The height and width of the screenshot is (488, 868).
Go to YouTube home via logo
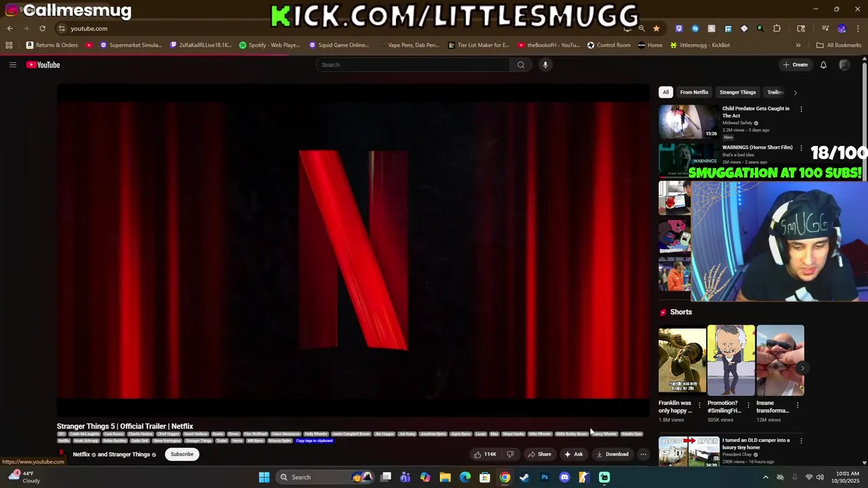[x=43, y=65]
